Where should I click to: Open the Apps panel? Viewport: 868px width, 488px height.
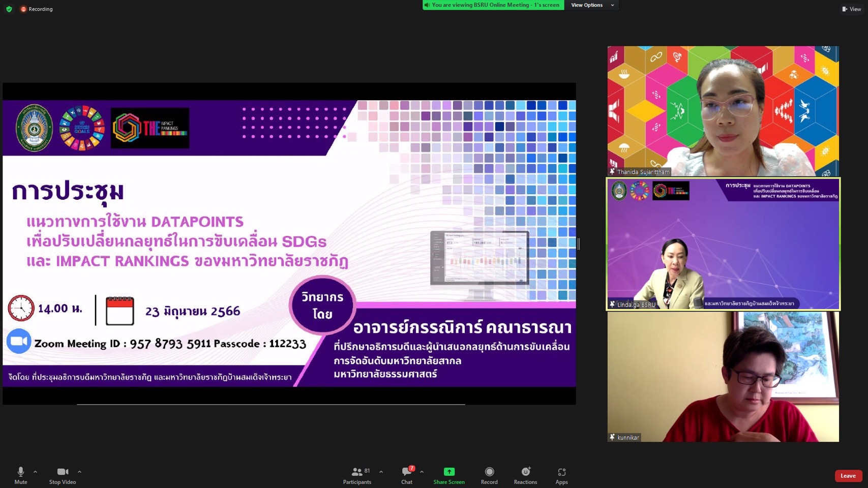point(561,475)
